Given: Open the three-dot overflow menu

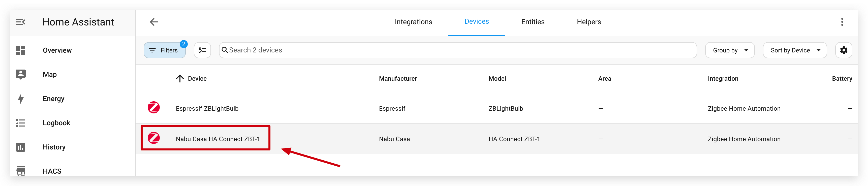Looking at the screenshot, I should [842, 22].
